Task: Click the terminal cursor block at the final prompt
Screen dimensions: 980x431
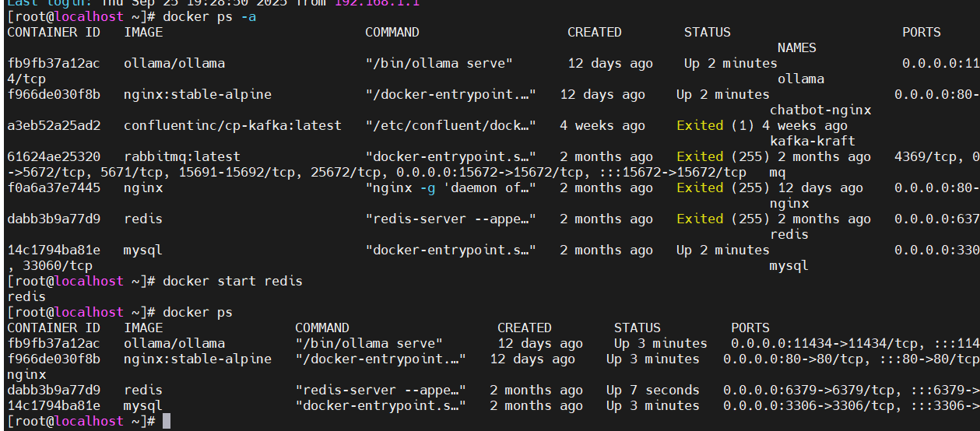Action: [167, 421]
